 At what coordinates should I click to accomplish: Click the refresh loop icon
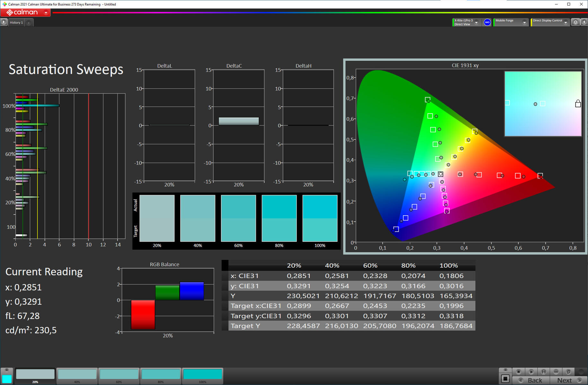pos(568,372)
